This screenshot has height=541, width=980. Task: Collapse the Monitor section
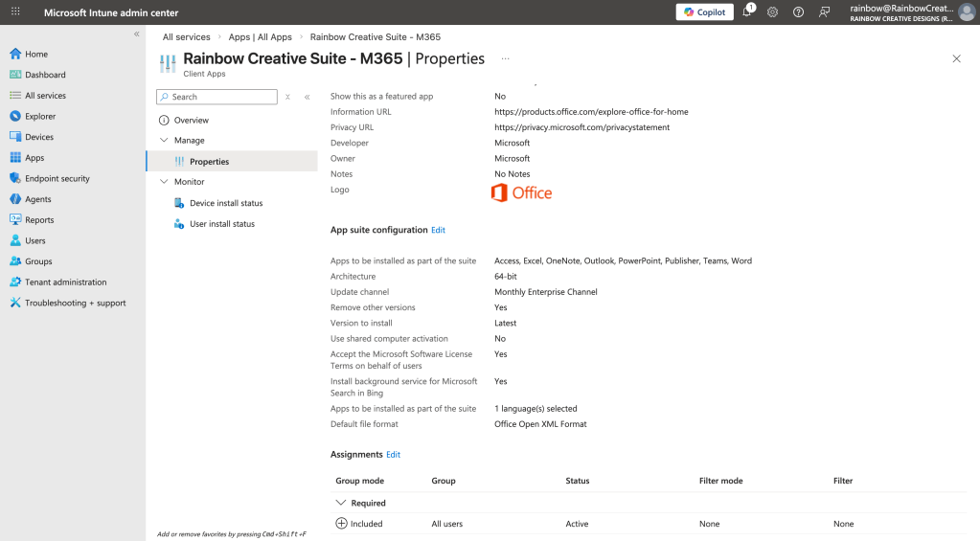(x=164, y=182)
